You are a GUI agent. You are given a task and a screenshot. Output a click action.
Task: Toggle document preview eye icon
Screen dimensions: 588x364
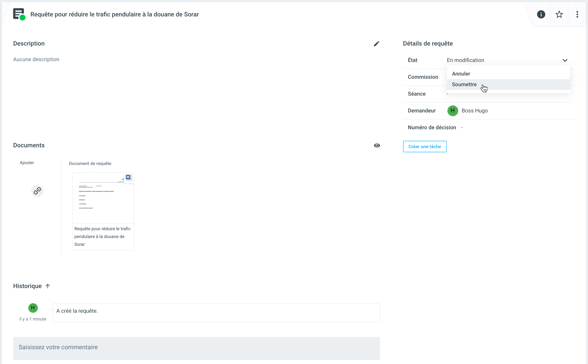[377, 145]
